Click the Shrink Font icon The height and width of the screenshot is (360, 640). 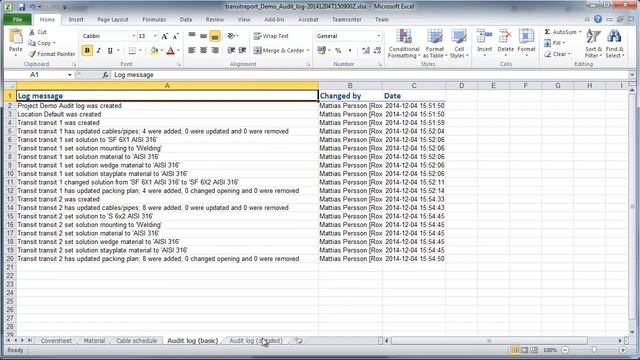tap(176, 36)
